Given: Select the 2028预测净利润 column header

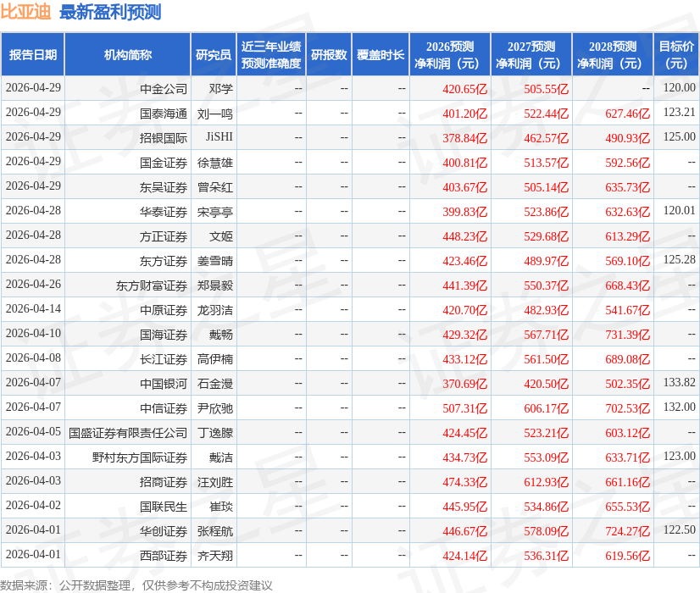Looking at the screenshot, I should coord(613,54).
